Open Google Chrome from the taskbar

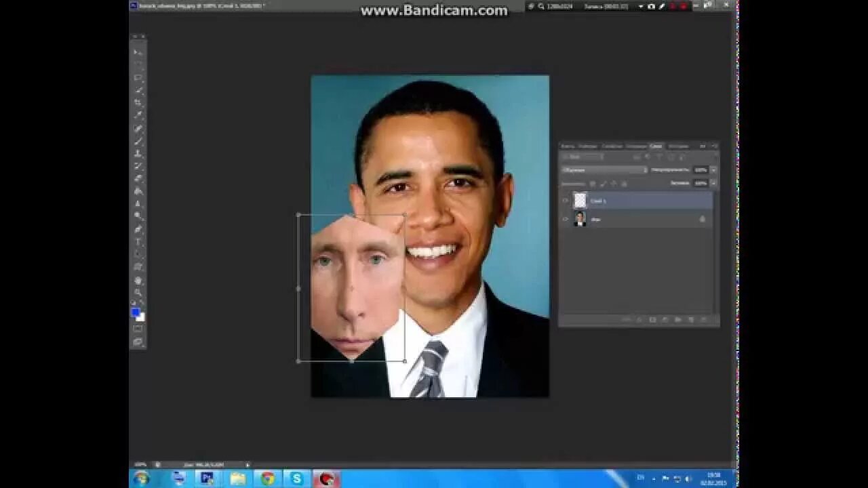tap(267, 479)
